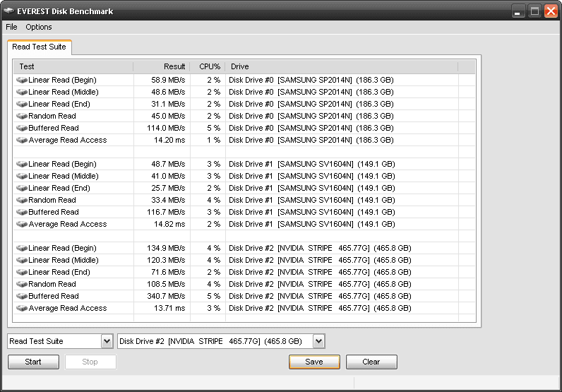Click disk icon of Drive #1 Linear Read (Middle)
The height and width of the screenshot is (392, 562).
click(22, 176)
